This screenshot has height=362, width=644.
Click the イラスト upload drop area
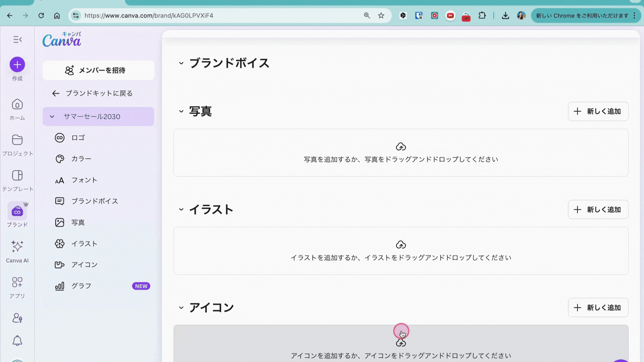point(400,251)
